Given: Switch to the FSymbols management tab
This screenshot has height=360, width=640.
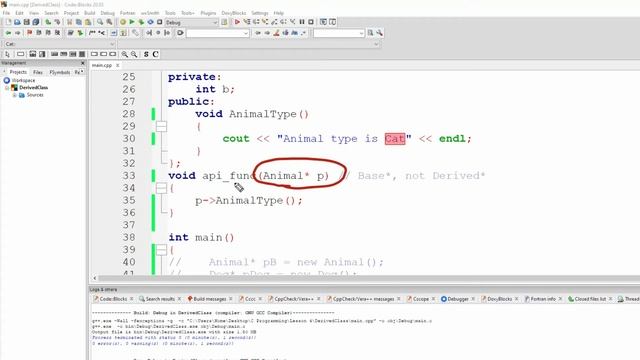Looking at the screenshot, I should pos(60,72).
